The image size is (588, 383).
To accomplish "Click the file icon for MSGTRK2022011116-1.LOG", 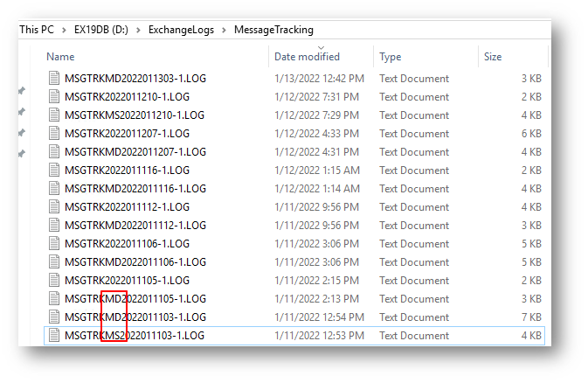I will click(54, 171).
